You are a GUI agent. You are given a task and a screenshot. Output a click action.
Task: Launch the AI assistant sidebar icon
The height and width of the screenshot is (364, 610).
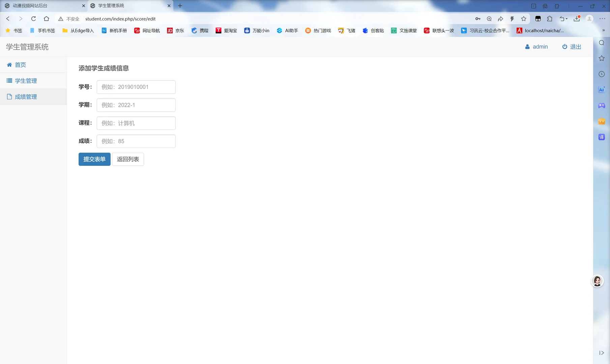pyautogui.click(x=602, y=90)
